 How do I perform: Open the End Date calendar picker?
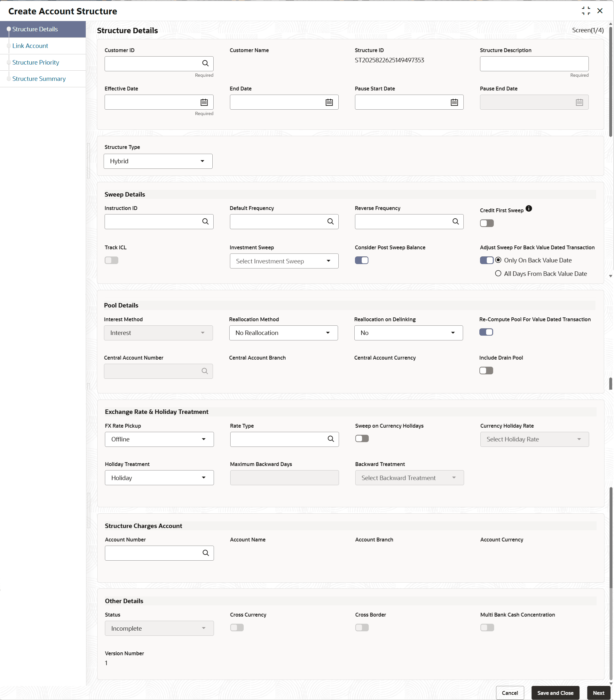[329, 102]
